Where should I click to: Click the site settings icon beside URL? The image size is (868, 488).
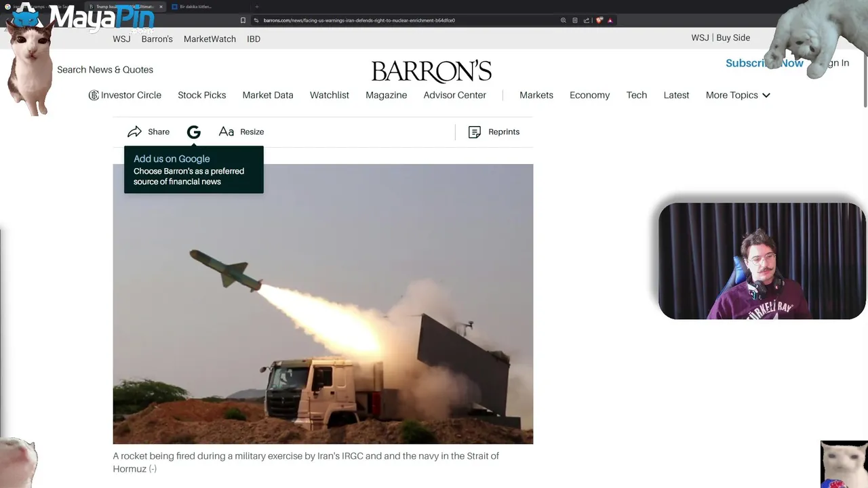point(256,20)
